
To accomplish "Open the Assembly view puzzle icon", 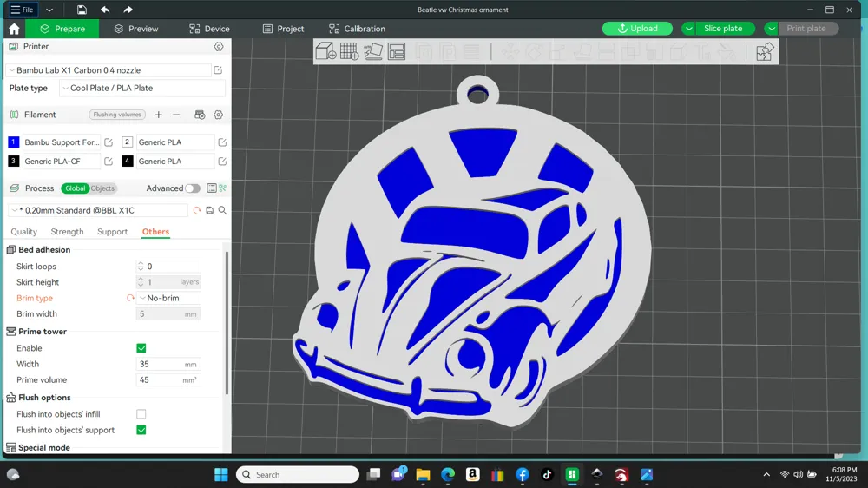I will [x=765, y=51].
